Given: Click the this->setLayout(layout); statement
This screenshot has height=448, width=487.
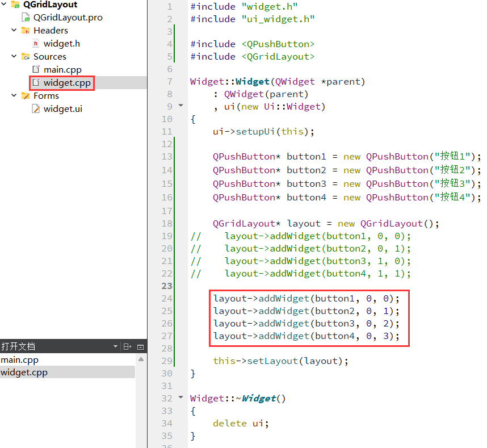Looking at the screenshot, I should [281, 361].
